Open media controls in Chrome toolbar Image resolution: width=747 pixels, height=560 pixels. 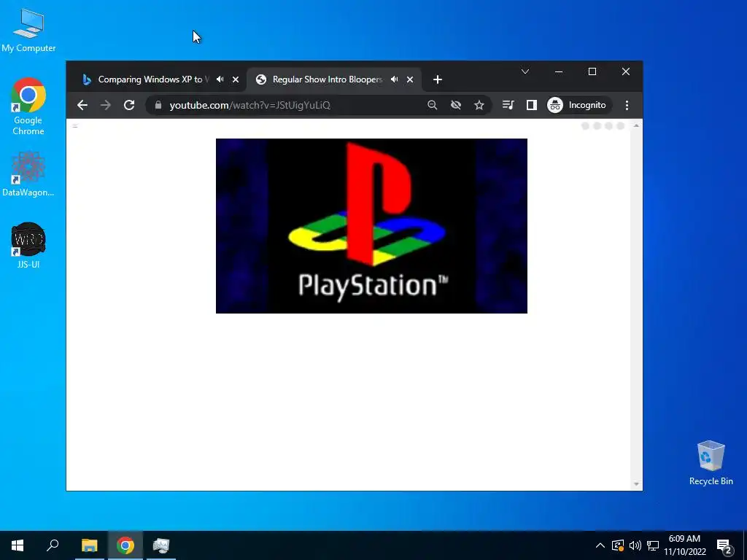508,105
